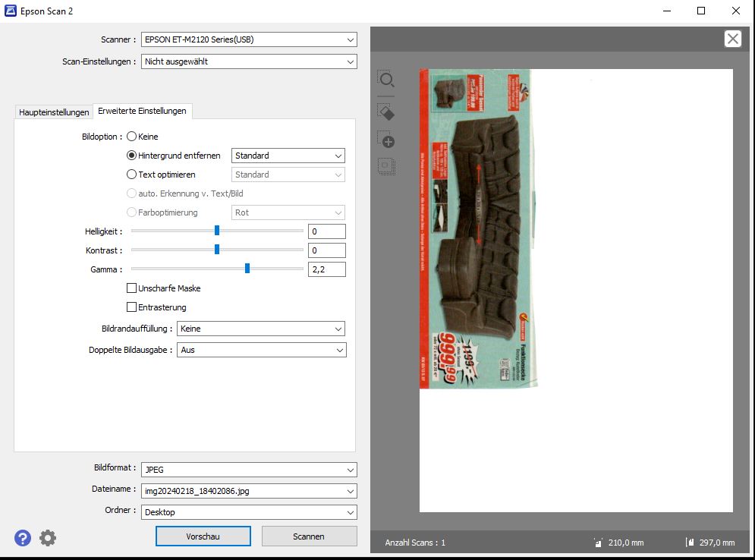Select the eraser tool in preview toolbar

point(386,112)
